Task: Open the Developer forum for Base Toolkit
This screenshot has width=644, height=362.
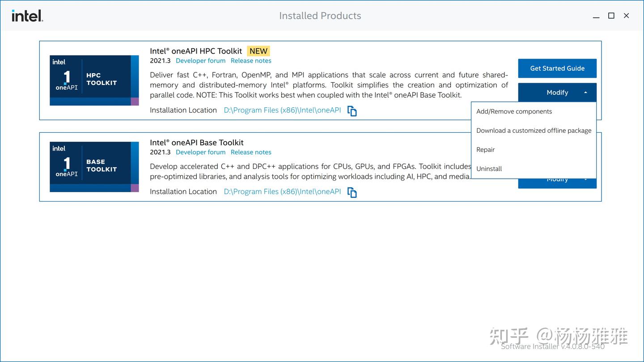Action: tap(200, 152)
